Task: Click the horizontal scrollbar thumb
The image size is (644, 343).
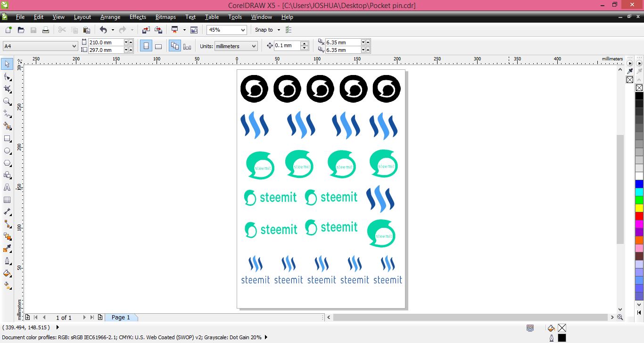Action: [471, 318]
